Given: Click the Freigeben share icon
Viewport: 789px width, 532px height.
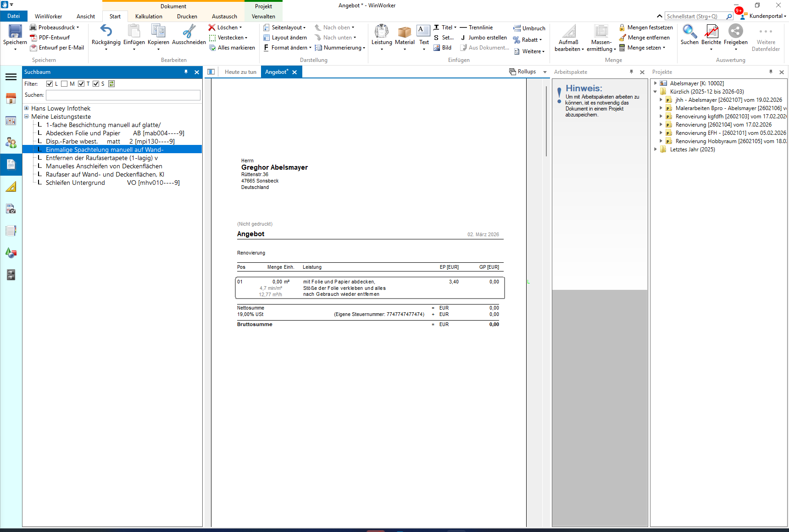Looking at the screenshot, I should pos(735,31).
